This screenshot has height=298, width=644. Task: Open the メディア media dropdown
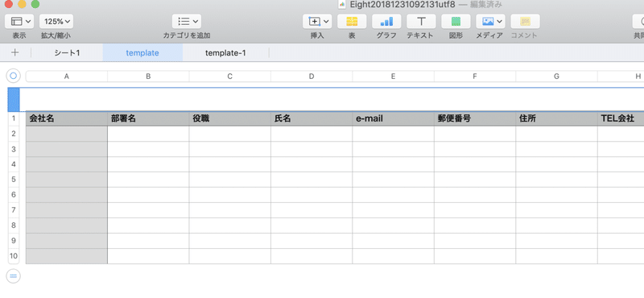[490, 22]
